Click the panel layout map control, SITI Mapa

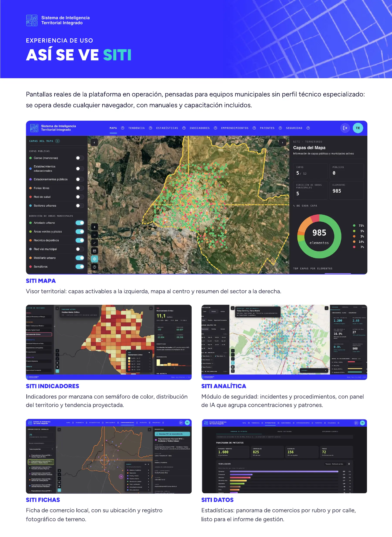click(95, 251)
